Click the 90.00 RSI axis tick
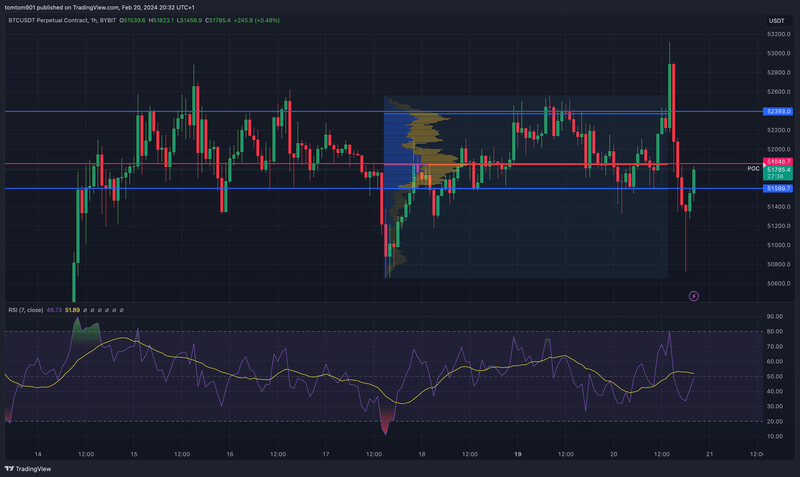This screenshot has height=477, width=800. (x=774, y=316)
